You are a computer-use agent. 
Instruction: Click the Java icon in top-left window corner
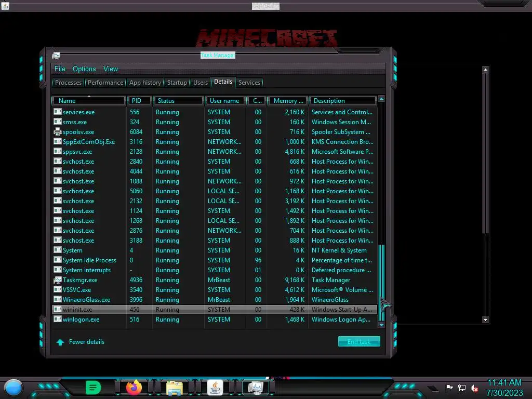point(5,6)
